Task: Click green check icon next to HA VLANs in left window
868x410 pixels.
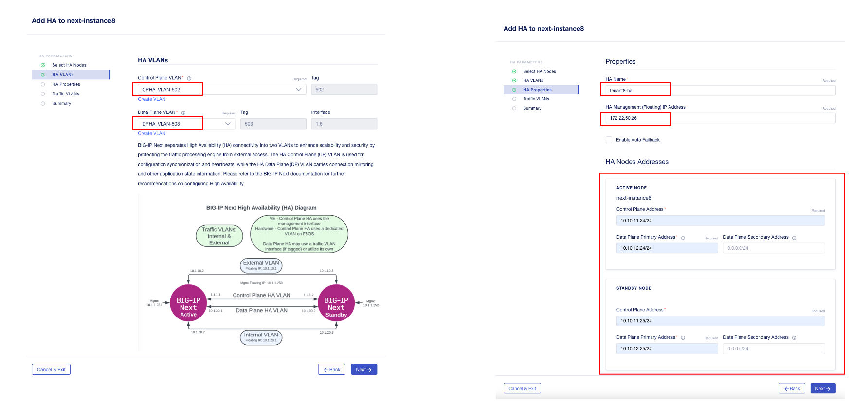Action: (43, 75)
